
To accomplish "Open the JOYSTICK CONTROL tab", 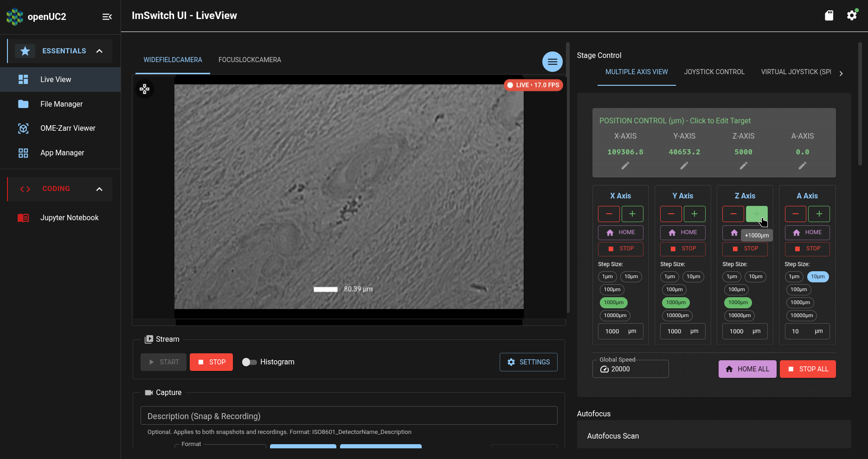I will (x=714, y=71).
